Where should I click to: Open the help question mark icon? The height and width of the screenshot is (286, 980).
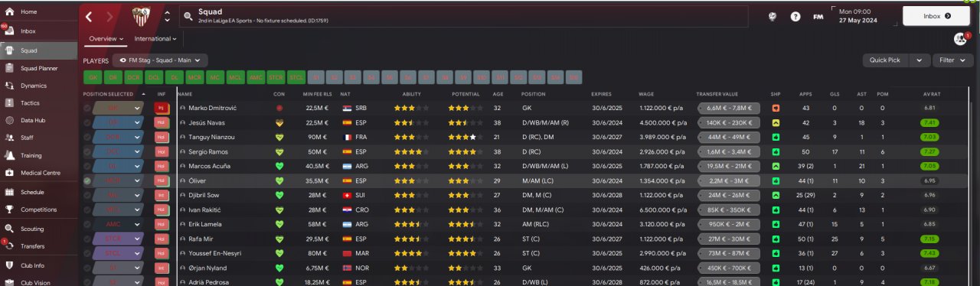coord(795,16)
